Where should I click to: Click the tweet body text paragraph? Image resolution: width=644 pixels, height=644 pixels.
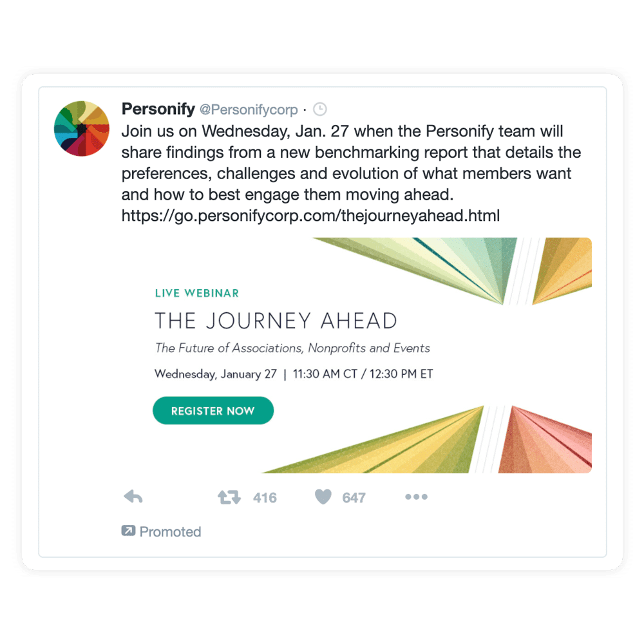point(351,163)
